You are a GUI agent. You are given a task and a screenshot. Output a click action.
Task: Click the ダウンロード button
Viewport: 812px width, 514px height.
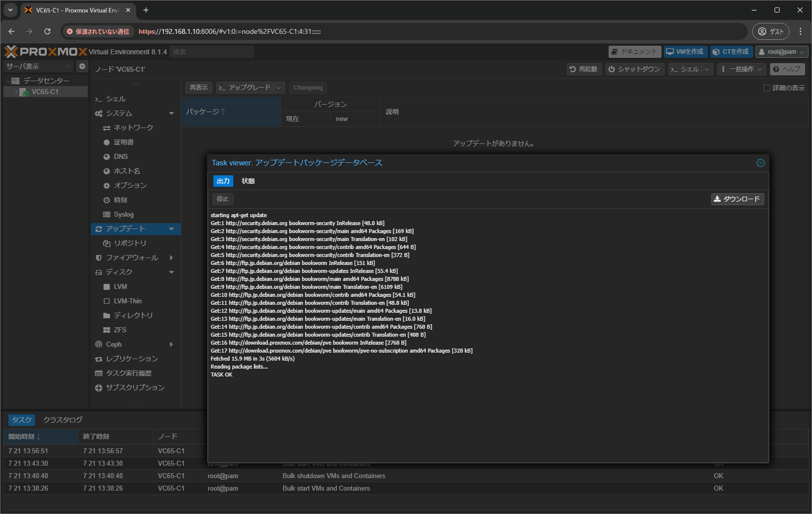point(737,199)
